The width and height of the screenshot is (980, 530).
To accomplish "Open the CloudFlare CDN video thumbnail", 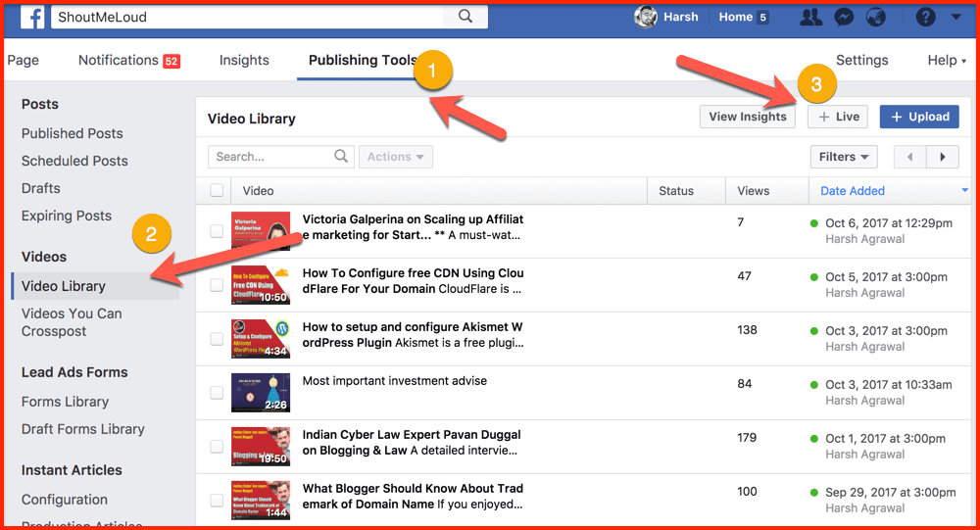I will 261,284.
